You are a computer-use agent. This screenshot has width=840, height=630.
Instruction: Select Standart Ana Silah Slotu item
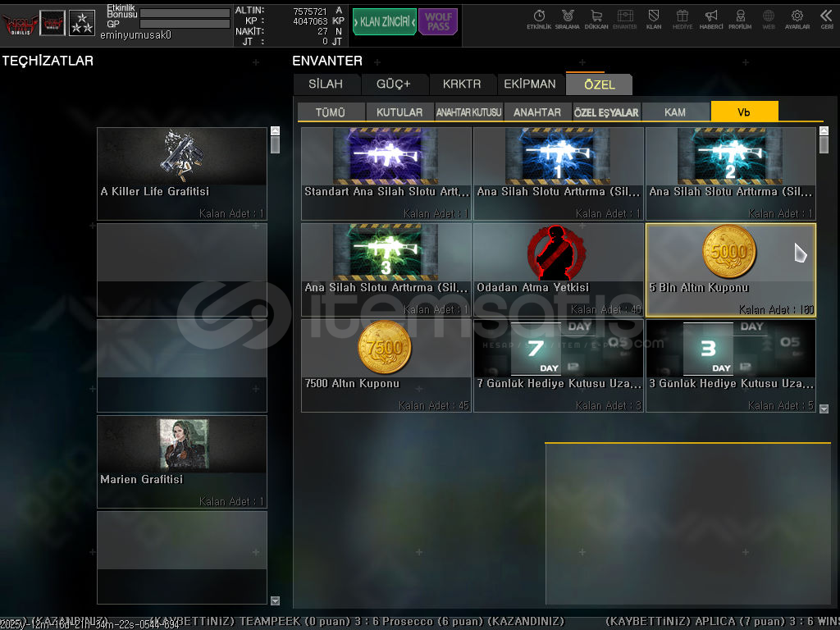(386, 174)
